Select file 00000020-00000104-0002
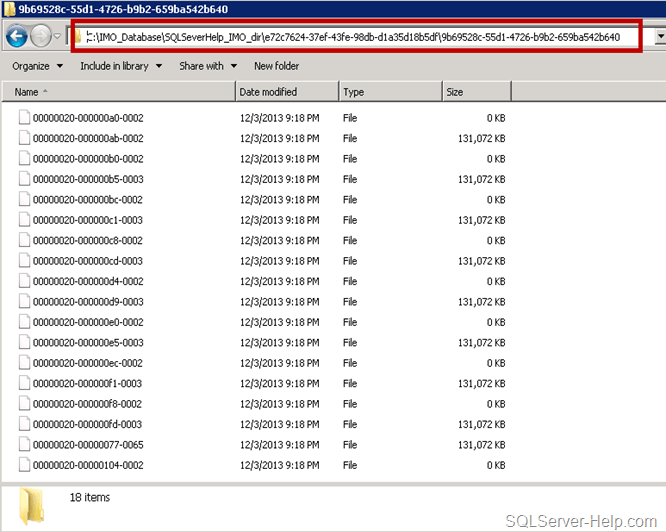Image resolution: width=666 pixels, height=532 pixels. pyautogui.click(x=88, y=465)
